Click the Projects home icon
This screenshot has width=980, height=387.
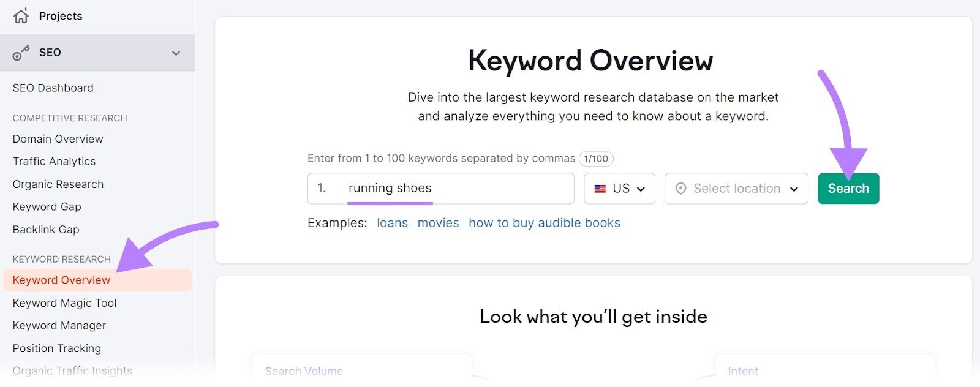point(21,16)
